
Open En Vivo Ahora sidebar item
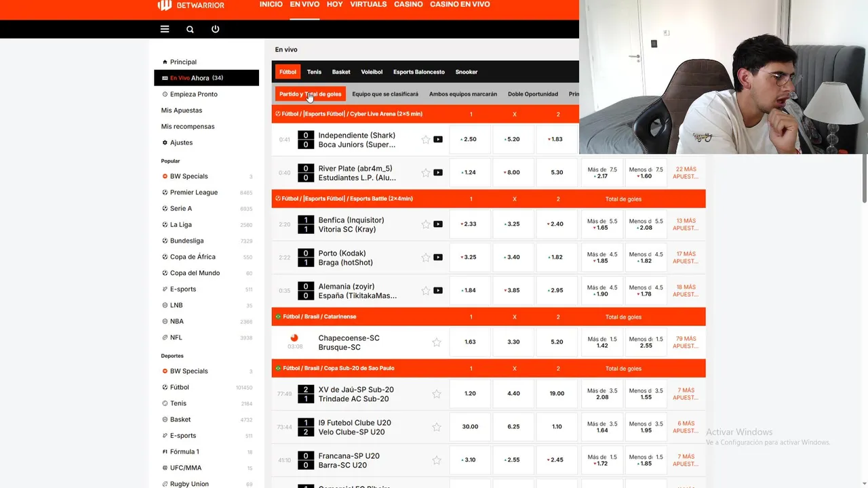[x=206, y=78]
